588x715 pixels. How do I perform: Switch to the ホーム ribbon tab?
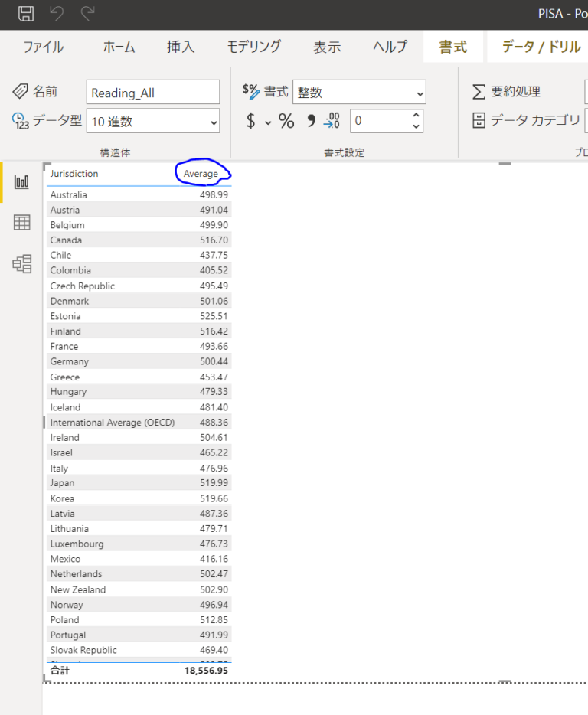(x=119, y=47)
